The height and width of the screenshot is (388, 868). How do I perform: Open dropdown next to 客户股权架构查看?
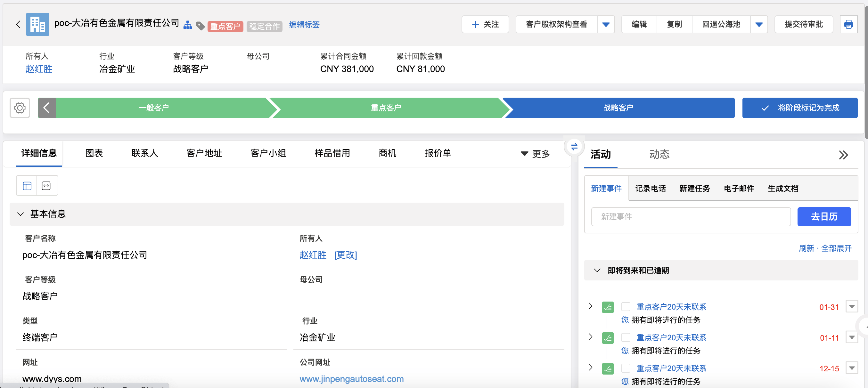tap(605, 24)
